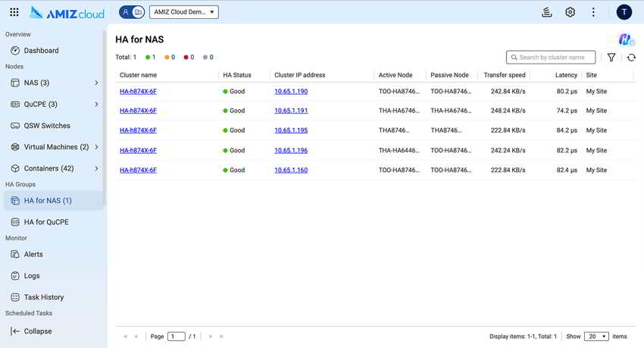Screen dimensions: 644x348
Task: Open HA for QuCPE in sidebar
Action: [46, 222]
